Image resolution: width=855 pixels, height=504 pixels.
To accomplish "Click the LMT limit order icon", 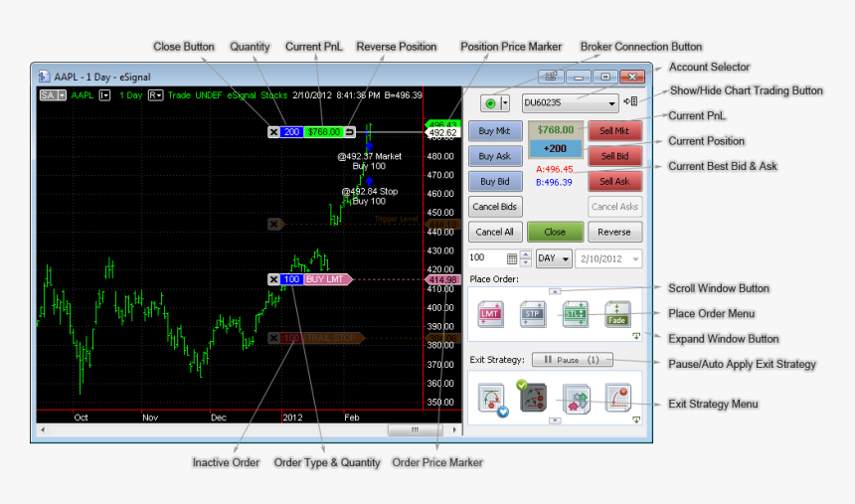I will [490, 314].
